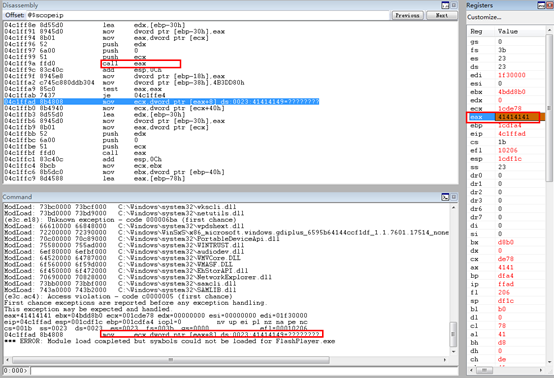Click the Previous button in Disassembly

point(407,16)
